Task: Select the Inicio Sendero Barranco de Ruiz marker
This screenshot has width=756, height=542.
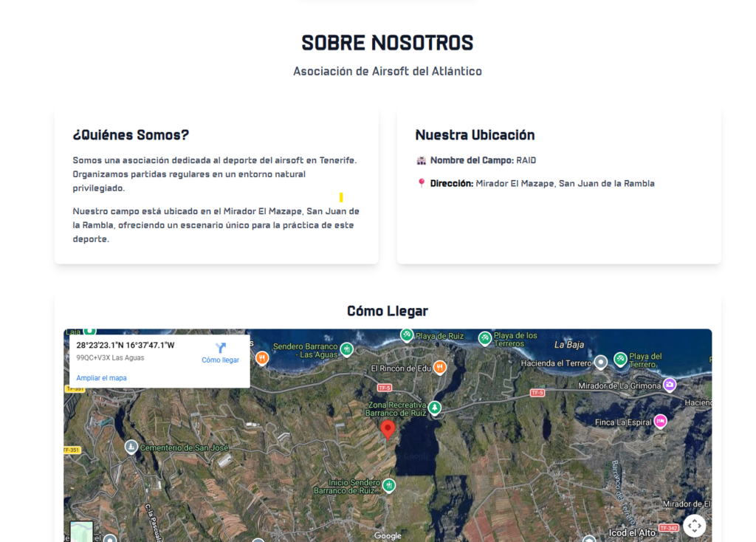Action: (389, 485)
